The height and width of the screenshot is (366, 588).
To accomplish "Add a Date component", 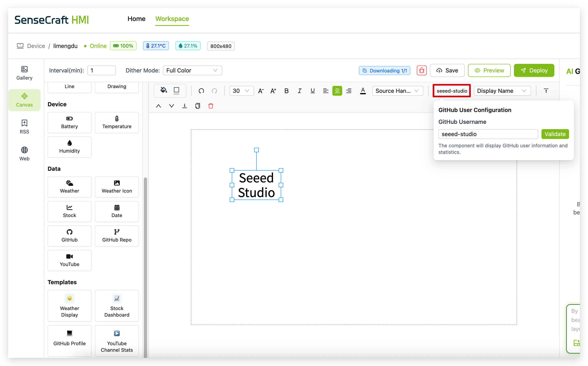I will click(117, 211).
